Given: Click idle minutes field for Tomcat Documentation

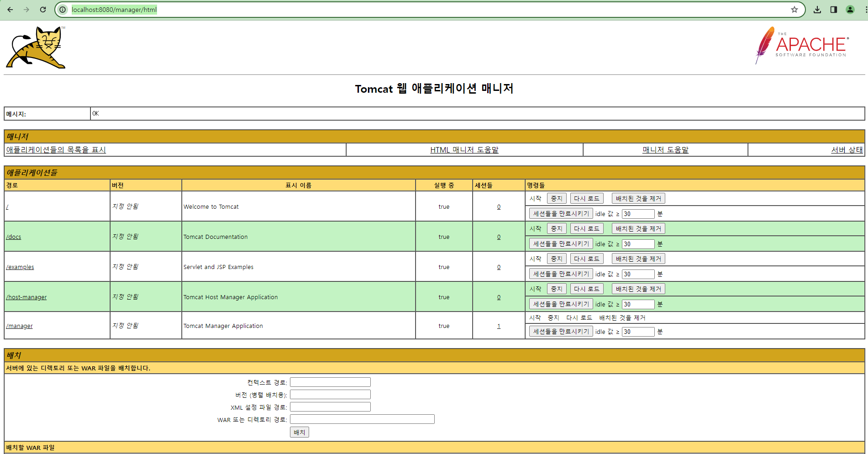Looking at the screenshot, I should point(638,244).
